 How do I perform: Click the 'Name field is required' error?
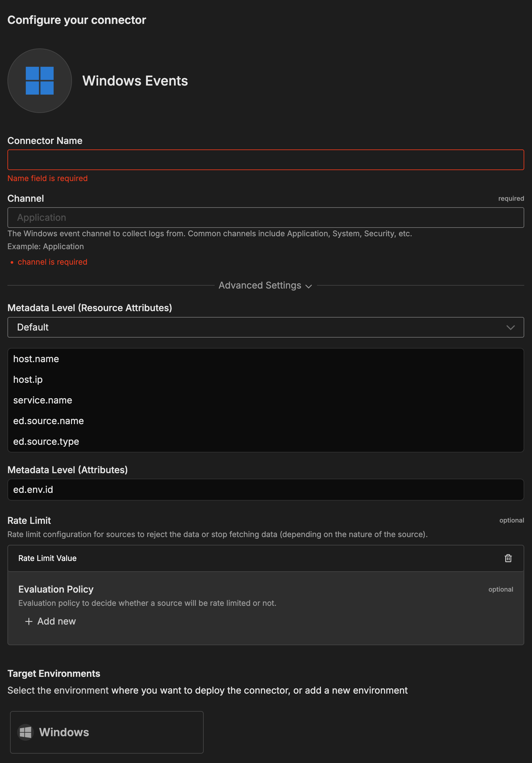click(x=47, y=178)
